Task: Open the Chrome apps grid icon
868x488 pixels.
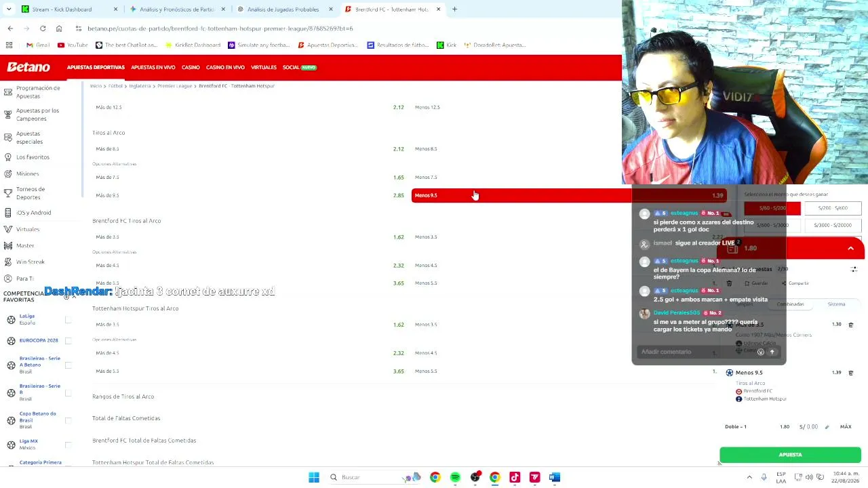Action: tap(9, 45)
